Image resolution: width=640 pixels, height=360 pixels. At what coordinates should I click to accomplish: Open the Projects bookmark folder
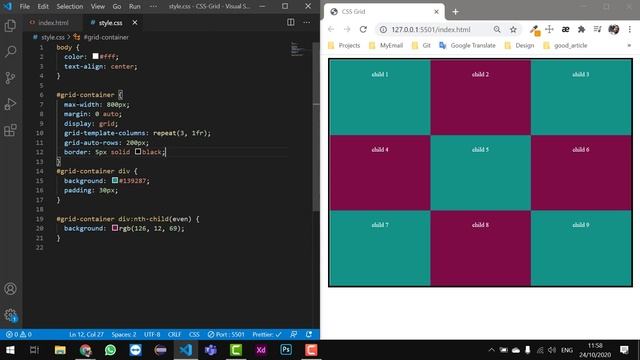[344, 45]
